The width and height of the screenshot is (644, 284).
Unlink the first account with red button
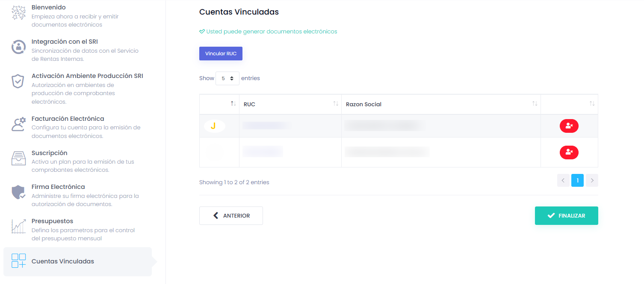[569, 126]
